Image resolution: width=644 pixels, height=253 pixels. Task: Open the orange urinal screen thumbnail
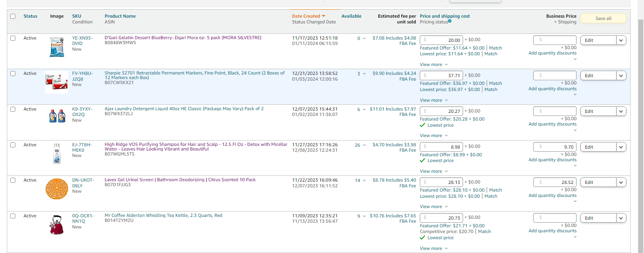click(57, 189)
